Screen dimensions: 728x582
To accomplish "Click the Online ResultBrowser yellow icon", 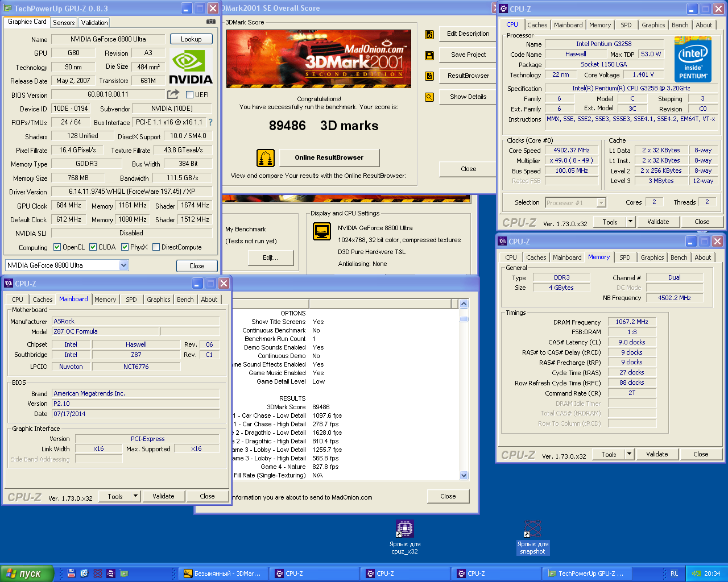I will (266, 158).
